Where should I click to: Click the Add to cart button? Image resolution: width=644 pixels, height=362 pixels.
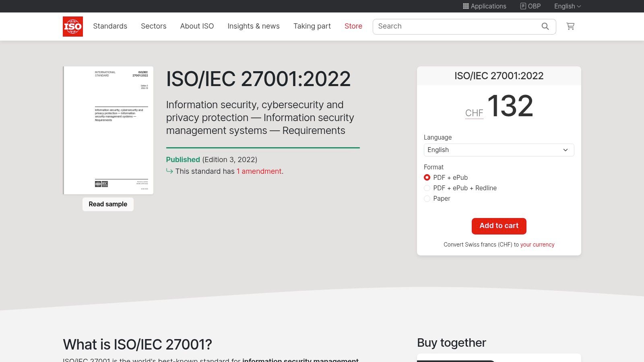click(x=499, y=226)
